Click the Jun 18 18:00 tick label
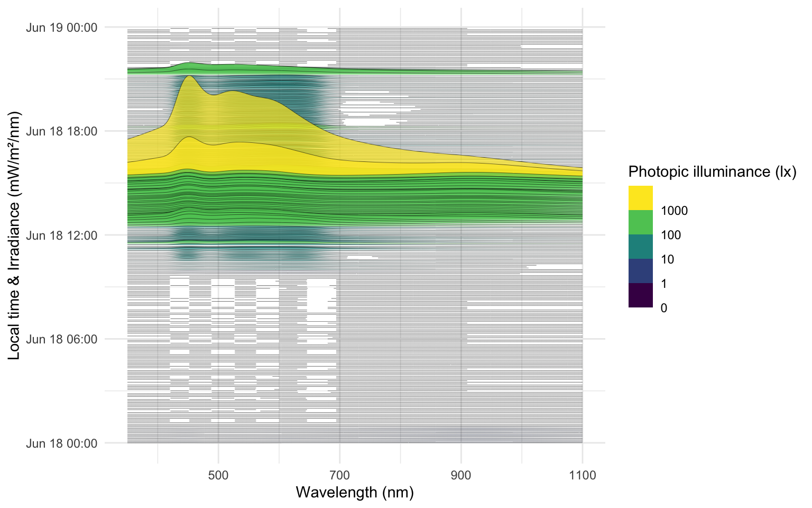812x508 pixels. click(x=61, y=131)
